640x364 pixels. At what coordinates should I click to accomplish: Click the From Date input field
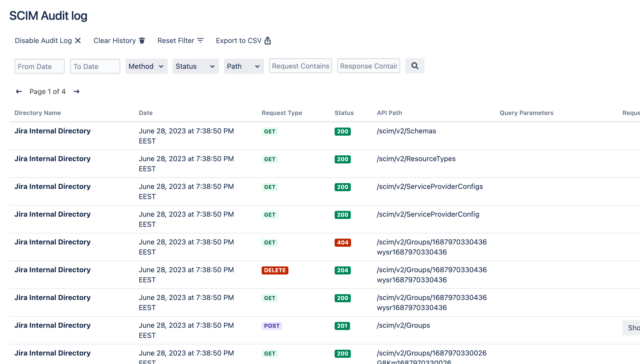(x=40, y=66)
